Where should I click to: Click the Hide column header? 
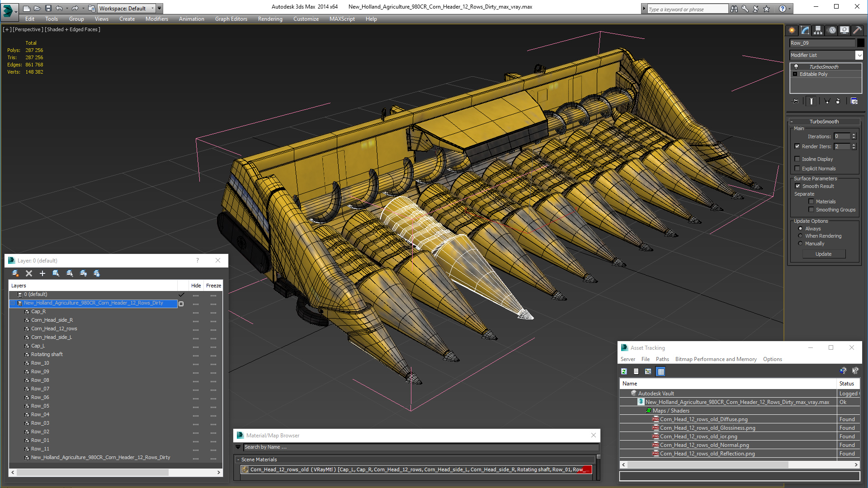pyautogui.click(x=196, y=286)
